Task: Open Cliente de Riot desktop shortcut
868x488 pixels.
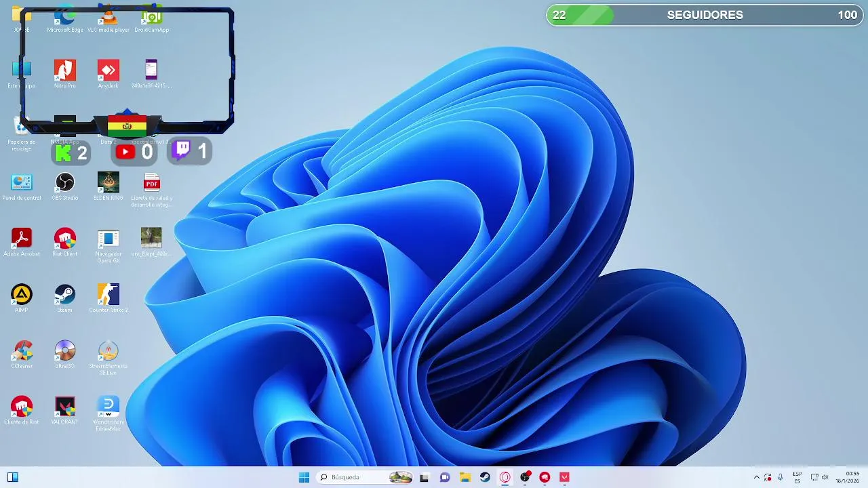Action: (x=22, y=411)
